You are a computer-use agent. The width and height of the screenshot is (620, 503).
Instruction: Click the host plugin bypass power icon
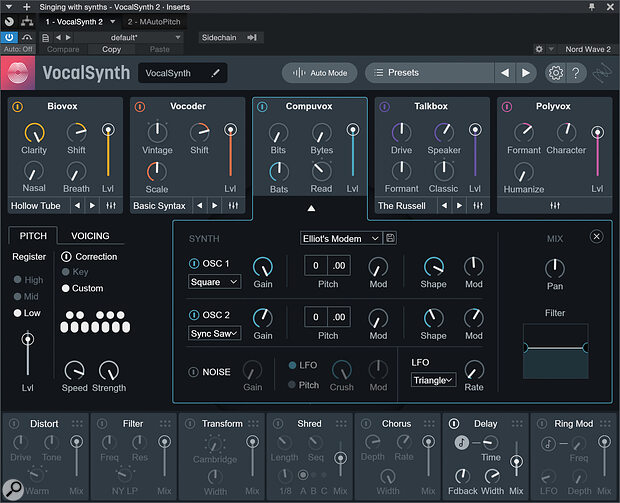pyautogui.click(x=9, y=37)
